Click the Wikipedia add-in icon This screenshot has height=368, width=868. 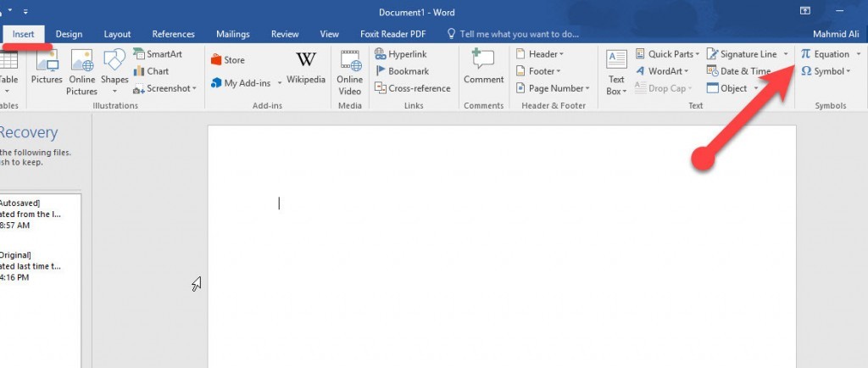coord(305,67)
